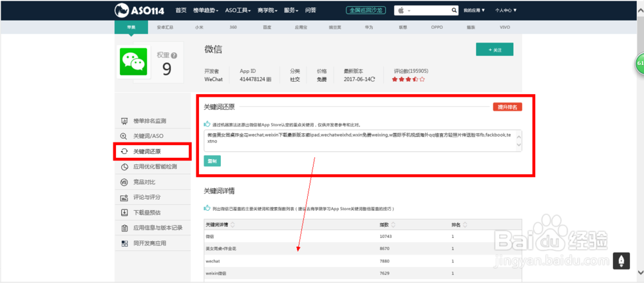The height and width of the screenshot is (283, 644).
Task: Click the refresh icon beside 2017-06-14
Action: coord(373,79)
